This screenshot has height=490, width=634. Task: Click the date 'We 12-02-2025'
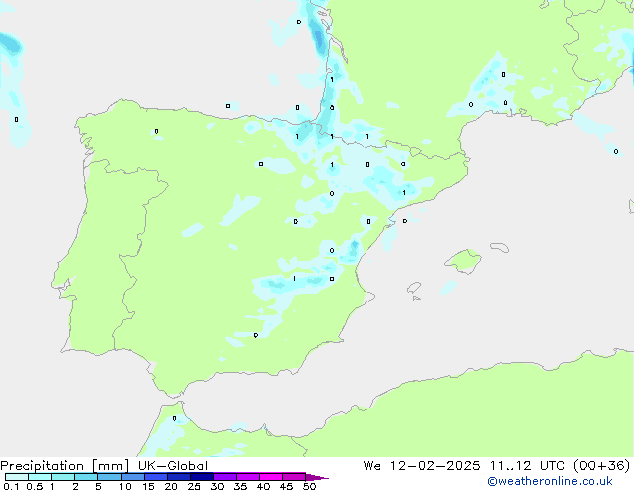click(422, 465)
